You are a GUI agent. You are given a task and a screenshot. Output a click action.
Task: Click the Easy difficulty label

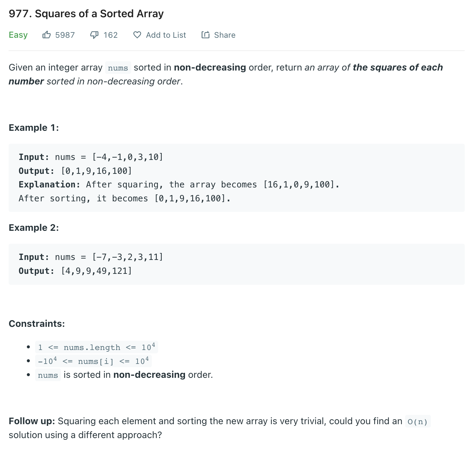(18, 35)
